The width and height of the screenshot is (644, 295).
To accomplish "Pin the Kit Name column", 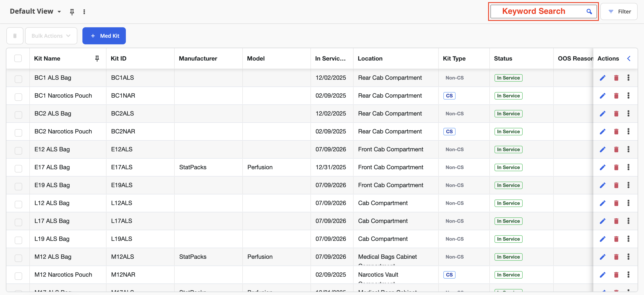I will 97,59.
